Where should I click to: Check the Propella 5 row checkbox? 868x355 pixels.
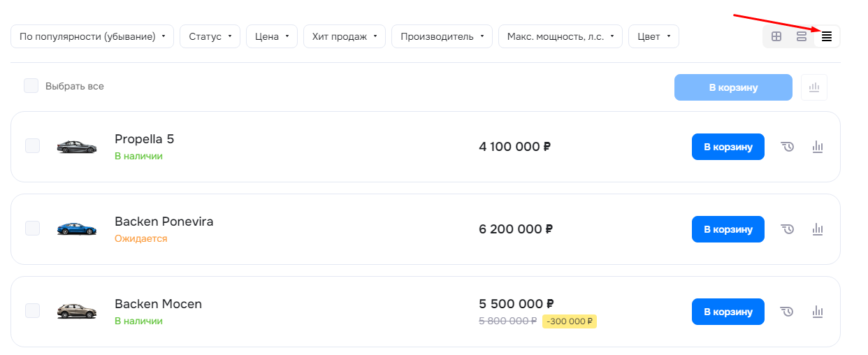[32, 145]
